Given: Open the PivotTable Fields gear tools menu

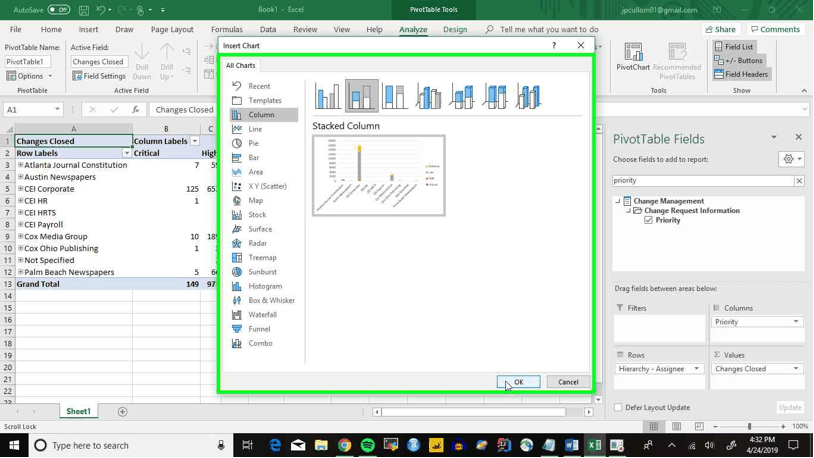Looking at the screenshot, I should tap(792, 159).
